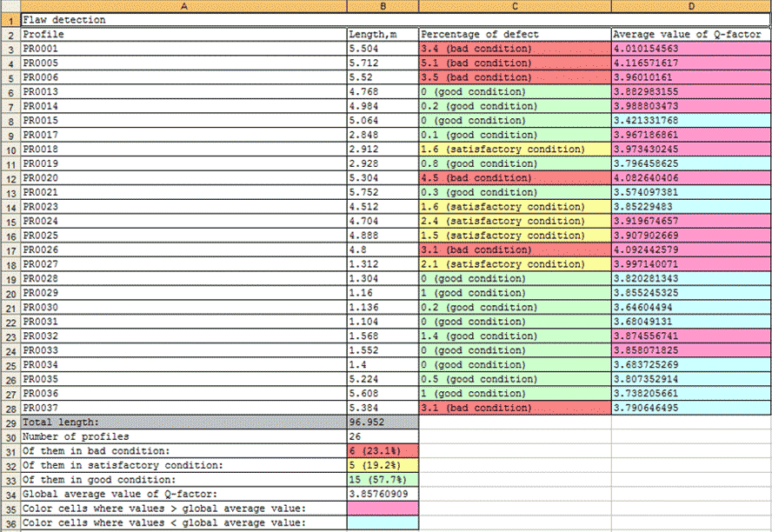The image size is (772, 532).
Task: Select the '4.5 (bad condition)' cell
Action: pos(515,177)
